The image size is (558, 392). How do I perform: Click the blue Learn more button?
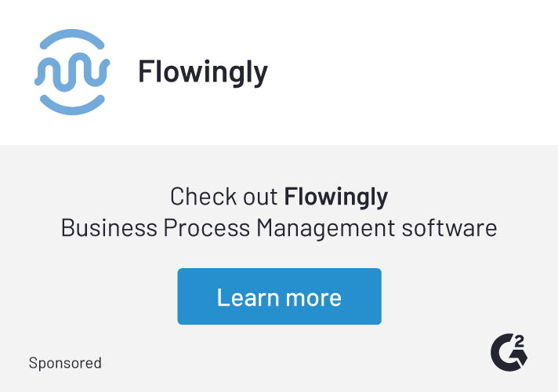pyautogui.click(x=279, y=296)
